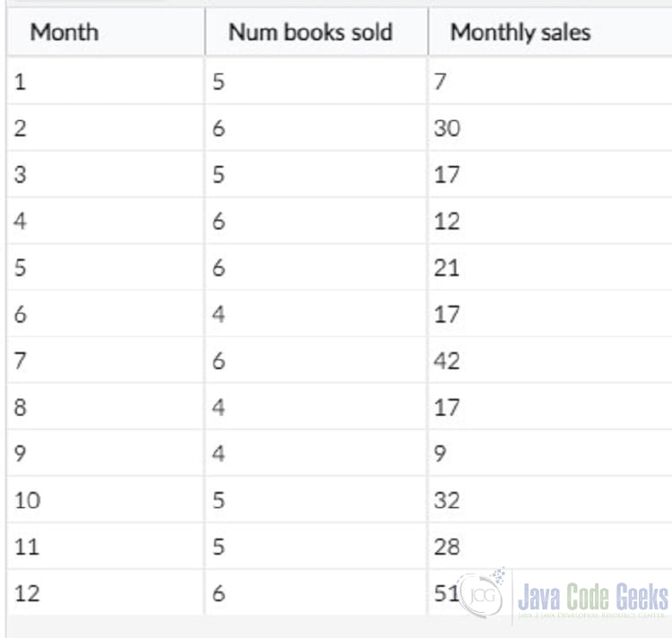Viewport: 672px width, 638px height.
Task: Select Monthly sales value 30
Action: (550, 127)
